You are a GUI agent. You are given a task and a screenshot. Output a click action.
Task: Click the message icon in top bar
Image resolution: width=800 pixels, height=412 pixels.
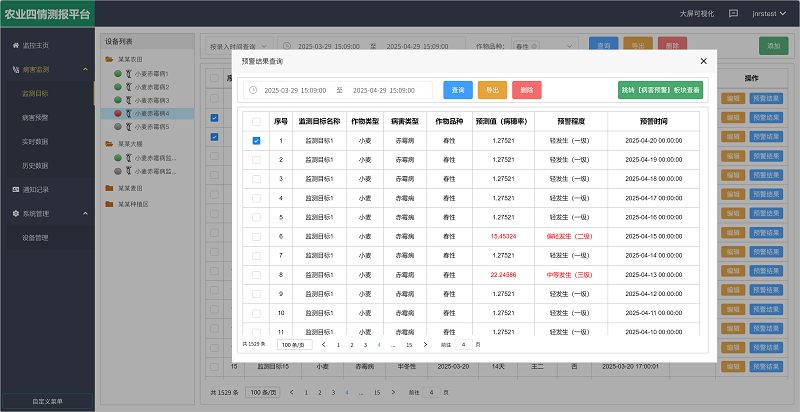tap(733, 14)
